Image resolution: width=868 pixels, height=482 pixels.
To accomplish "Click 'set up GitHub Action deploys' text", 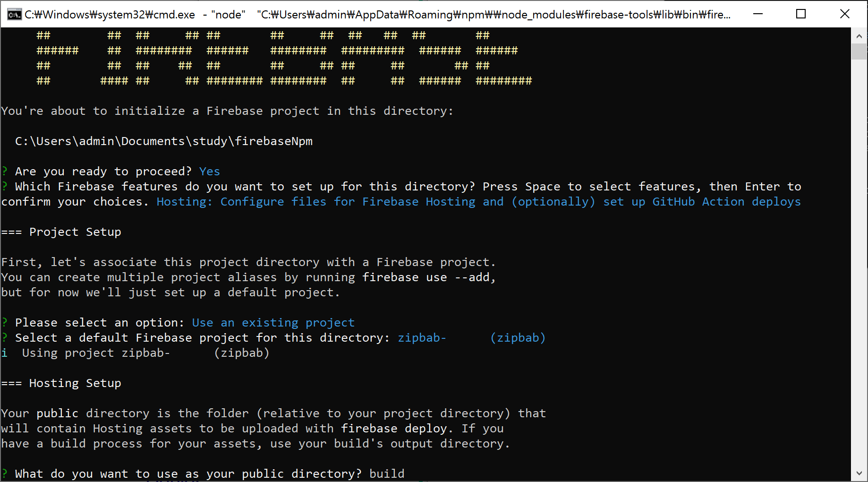I will point(702,202).
